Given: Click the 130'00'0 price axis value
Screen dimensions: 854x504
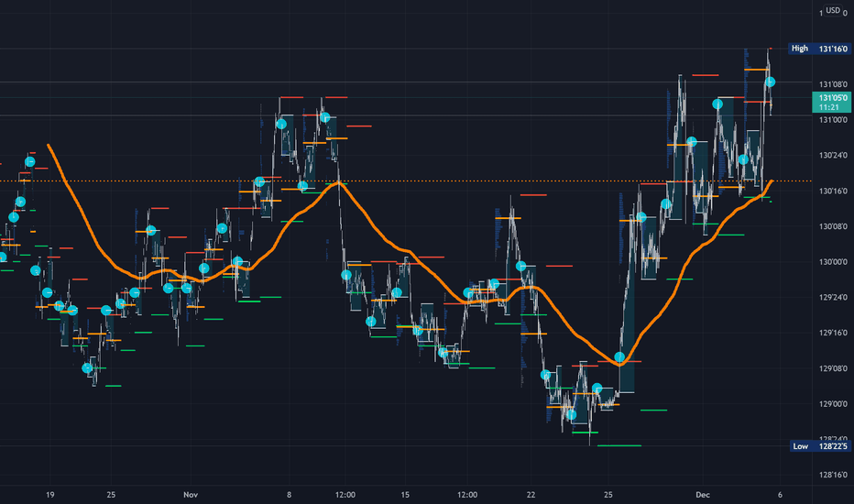Looking at the screenshot, I should point(833,262).
